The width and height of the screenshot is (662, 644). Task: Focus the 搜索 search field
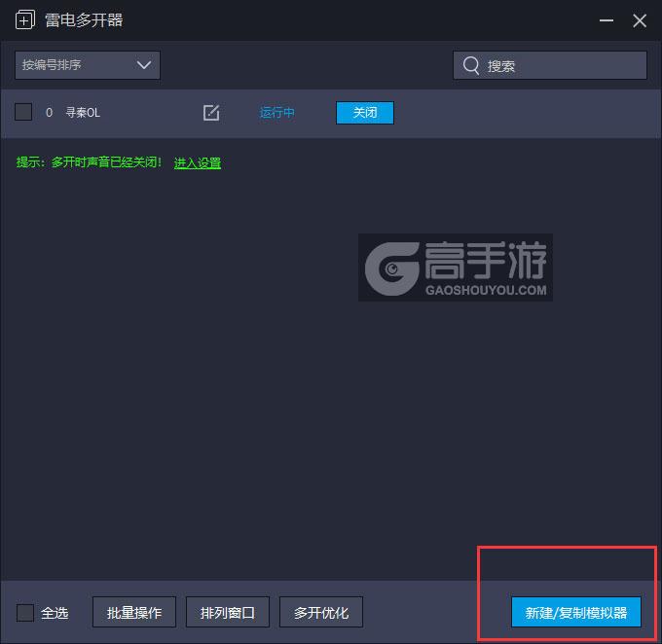550,65
